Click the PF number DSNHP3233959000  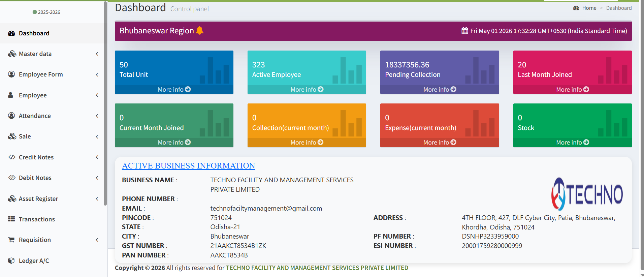tap(490, 236)
